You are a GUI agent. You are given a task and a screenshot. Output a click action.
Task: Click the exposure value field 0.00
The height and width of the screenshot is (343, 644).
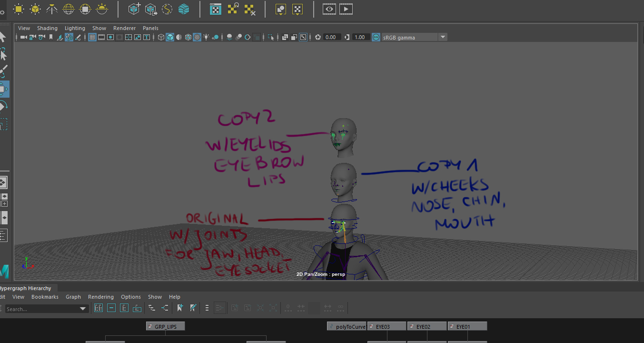(x=333, y=37)
